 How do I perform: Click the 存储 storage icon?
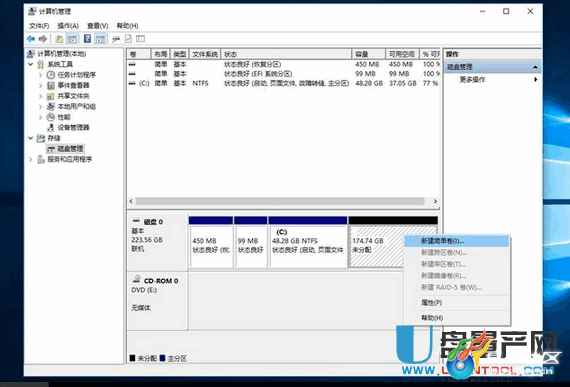point(41,138)
